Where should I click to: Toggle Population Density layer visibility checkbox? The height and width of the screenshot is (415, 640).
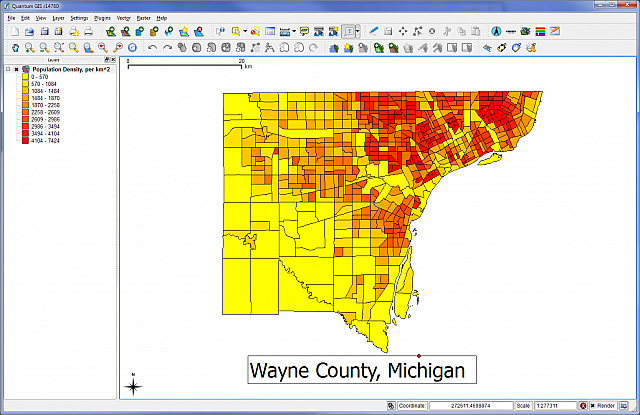click(16, 69)
